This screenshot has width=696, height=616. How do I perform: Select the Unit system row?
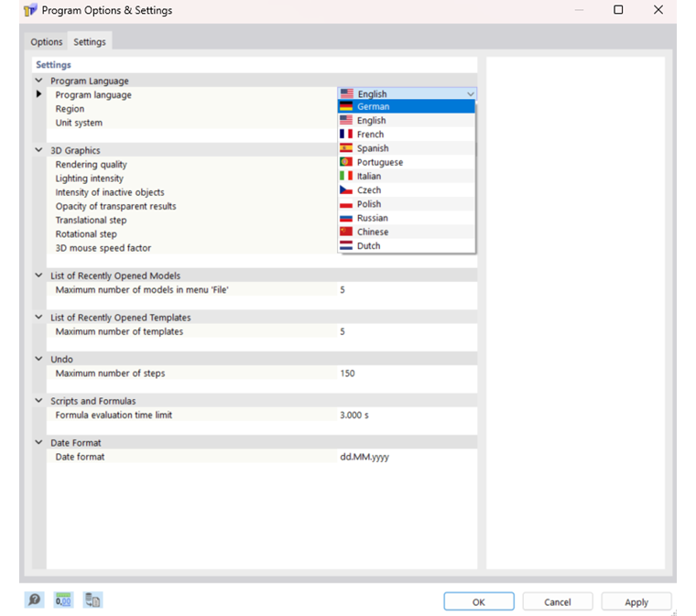(x=191, y=123)
